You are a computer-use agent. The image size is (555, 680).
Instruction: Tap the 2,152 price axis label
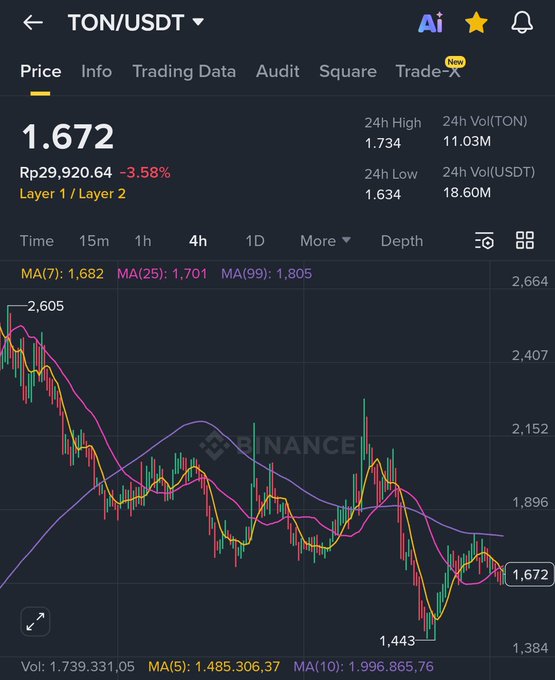pyautogui.click(x=530, y=429)
